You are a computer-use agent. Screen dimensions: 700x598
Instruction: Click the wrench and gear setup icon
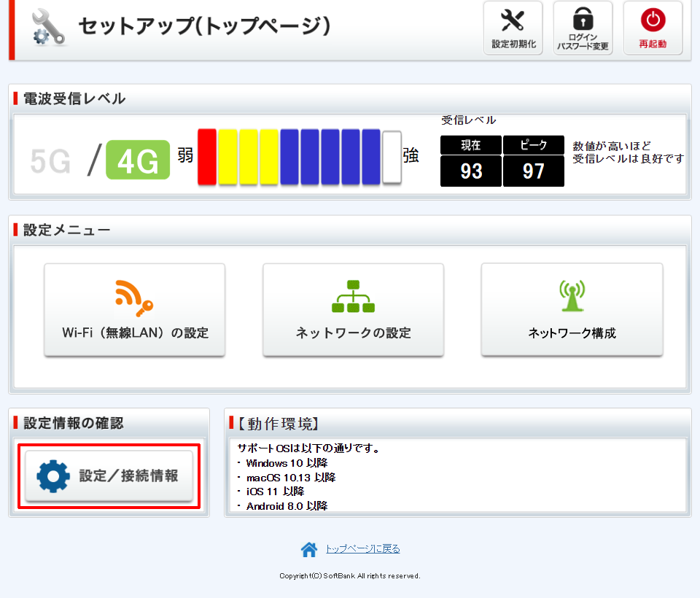(48, 28)
